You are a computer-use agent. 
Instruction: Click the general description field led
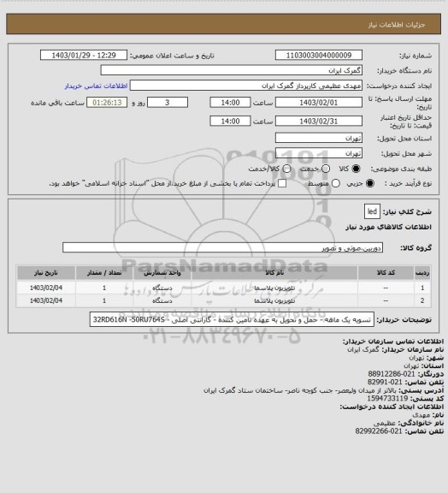372,211
